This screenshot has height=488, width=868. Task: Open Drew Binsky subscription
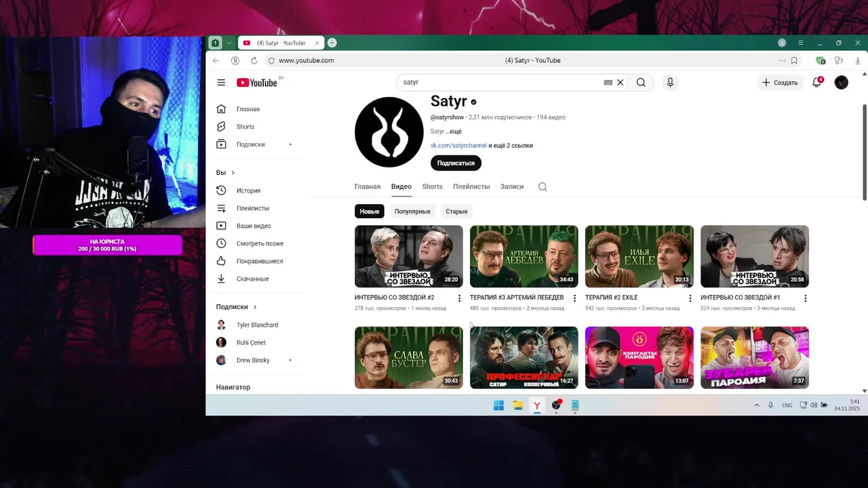click(254, 360)
